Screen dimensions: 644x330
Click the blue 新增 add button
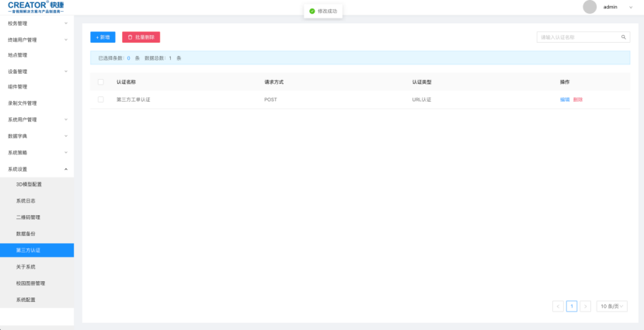pyautogui.click(x=103, y=37)
